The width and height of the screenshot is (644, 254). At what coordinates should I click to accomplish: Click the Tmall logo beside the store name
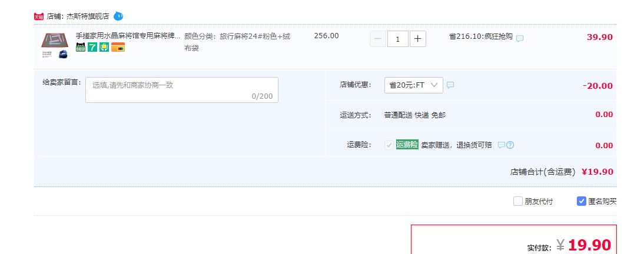click(39, 16)
